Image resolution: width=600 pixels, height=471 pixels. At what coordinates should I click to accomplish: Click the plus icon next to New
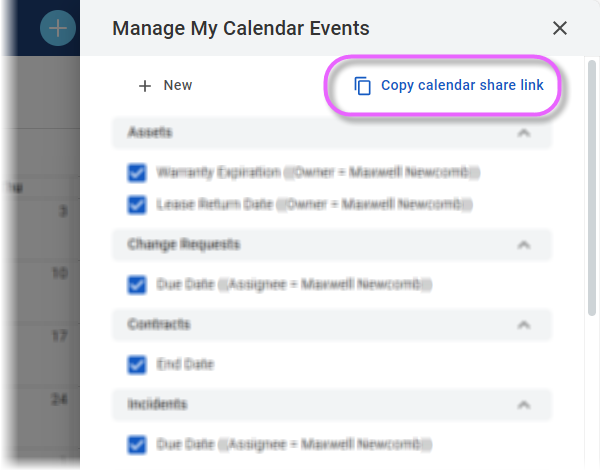pos(145,86)
